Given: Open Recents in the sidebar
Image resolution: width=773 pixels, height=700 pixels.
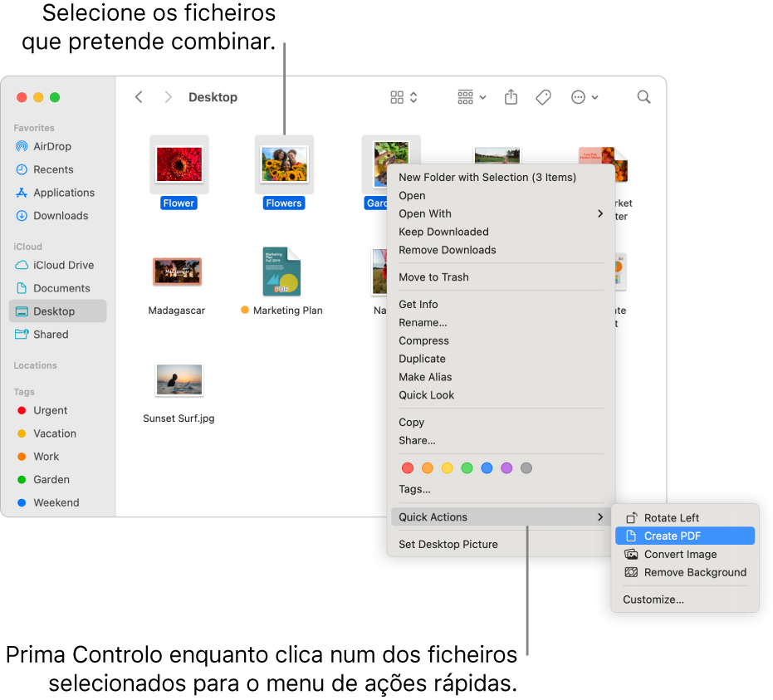Looking at the screenshot, I should pyautogui.click(x=57, y=169).
